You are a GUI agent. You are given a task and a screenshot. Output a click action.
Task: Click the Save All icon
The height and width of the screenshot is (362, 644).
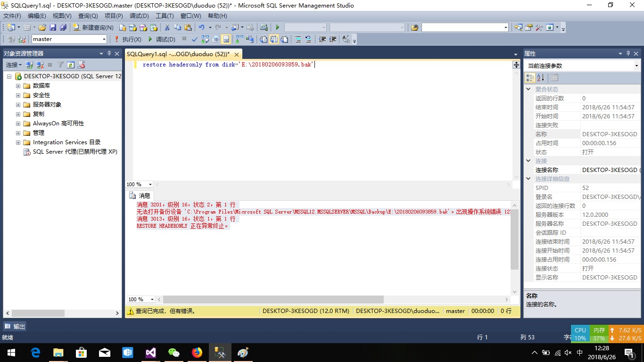pyautogui.click(x=63, y=27)
